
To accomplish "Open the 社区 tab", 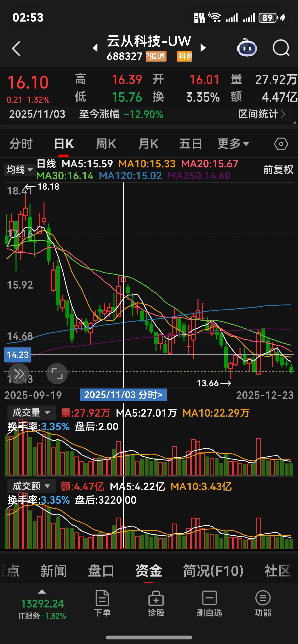I will coord(277,571).
